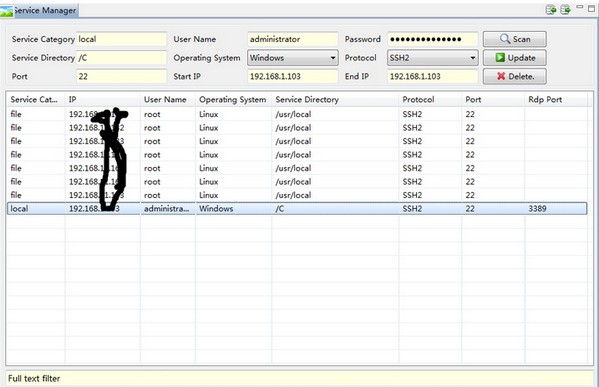Sort by Protocol column header

pos(430,99)
